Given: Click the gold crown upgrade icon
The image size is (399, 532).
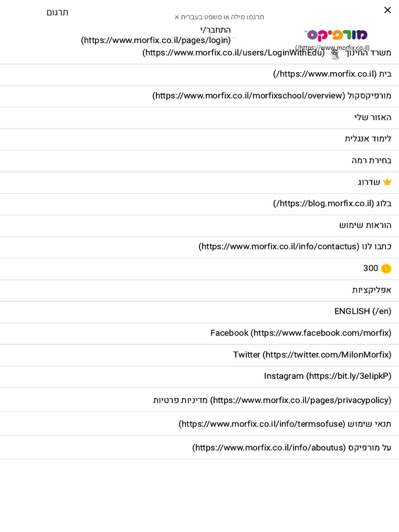Looking at the screenshot, I should coord(387,182).
